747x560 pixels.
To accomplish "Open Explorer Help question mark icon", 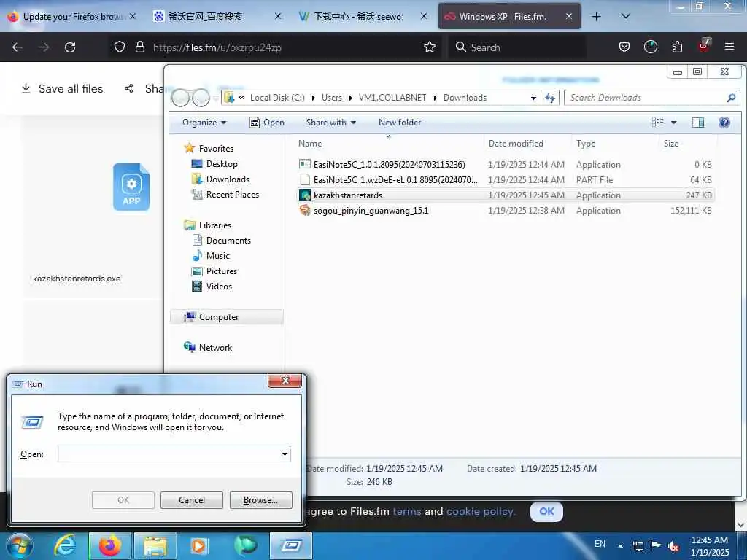I will pos(724,122).
